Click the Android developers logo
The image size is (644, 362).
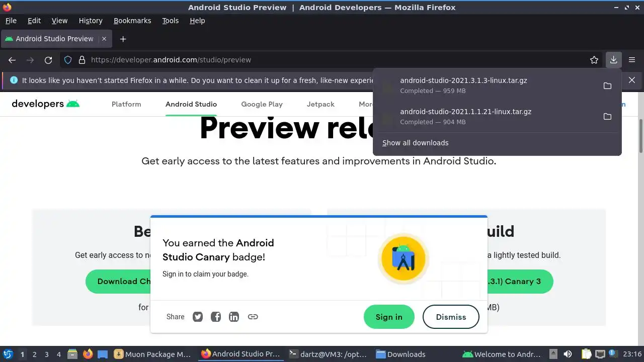[46, 104]
